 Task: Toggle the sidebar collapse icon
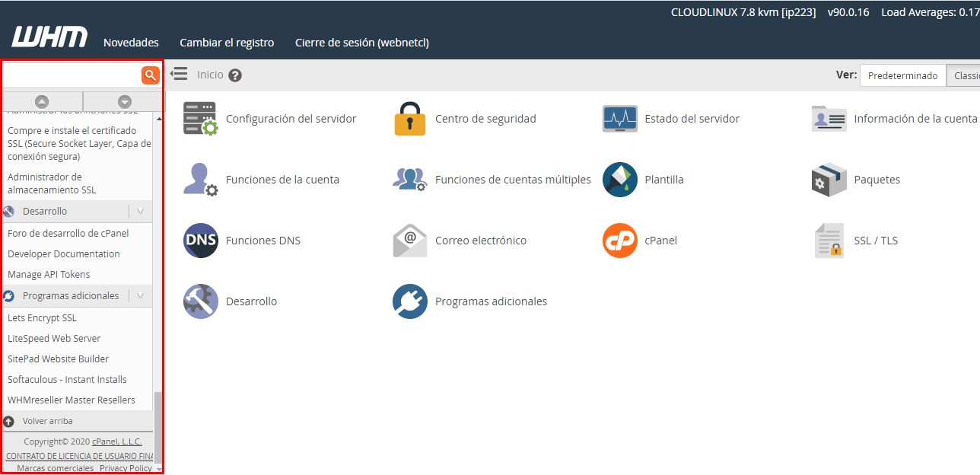[x=179, y=74]
